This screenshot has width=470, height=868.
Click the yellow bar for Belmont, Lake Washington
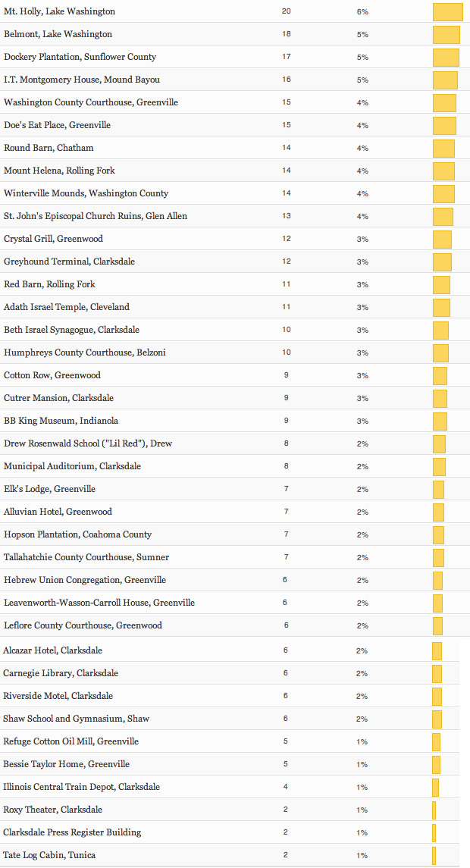[446, 35]
